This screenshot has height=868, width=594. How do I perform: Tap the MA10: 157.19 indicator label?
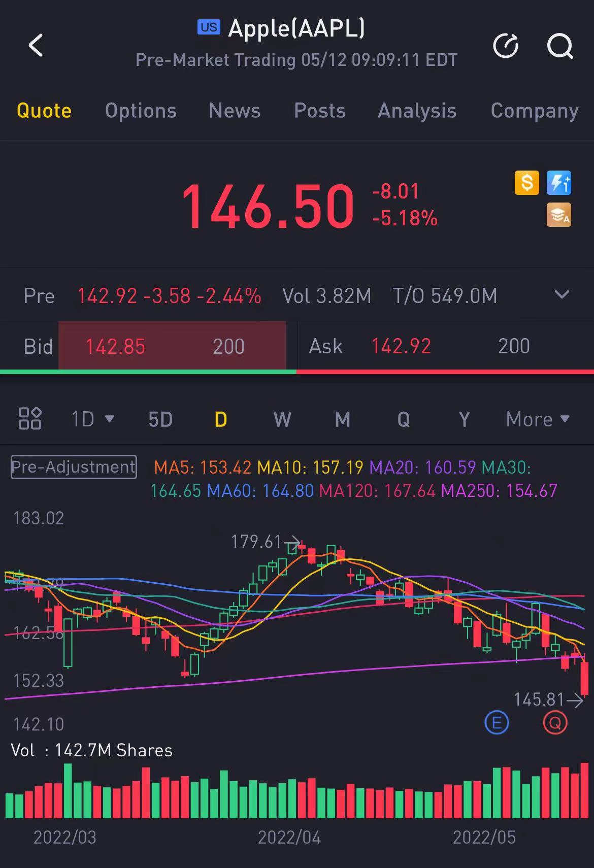click(310, 466)
